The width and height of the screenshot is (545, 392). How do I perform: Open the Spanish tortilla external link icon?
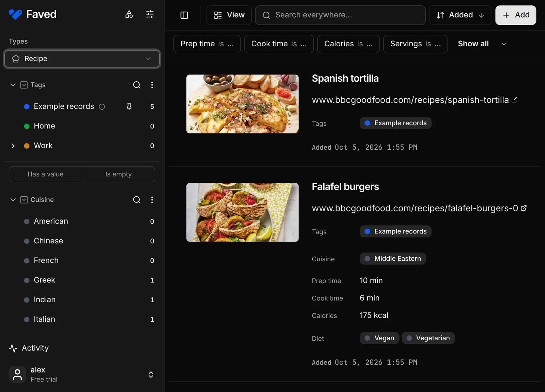tap(514, 100)
